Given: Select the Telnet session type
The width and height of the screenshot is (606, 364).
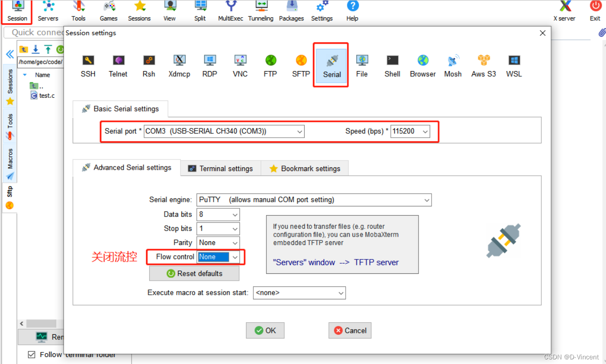Looking at the screenshot, I should (x=118, y=66).
